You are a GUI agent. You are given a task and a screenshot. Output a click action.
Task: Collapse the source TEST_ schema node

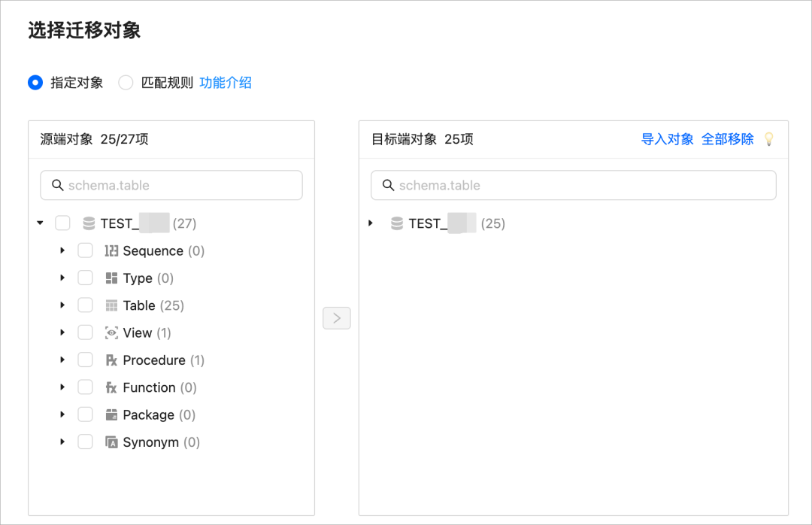coord(40,223)
